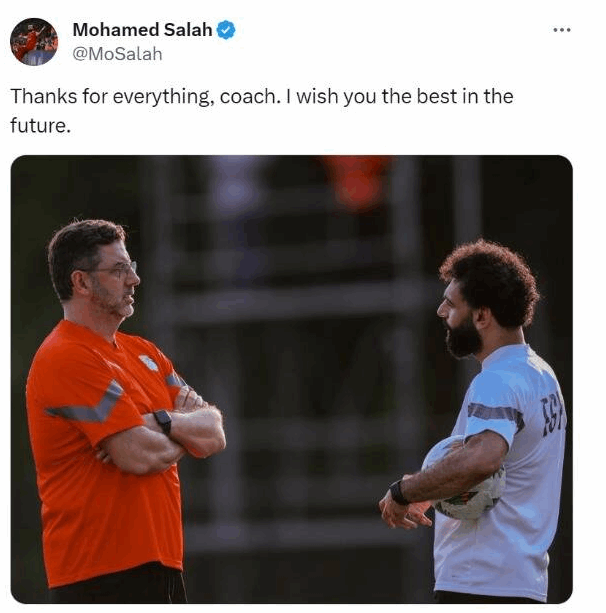Click the soccer ball held under the arm
Screen dimensions: 606x613
[x=464, y=478]
